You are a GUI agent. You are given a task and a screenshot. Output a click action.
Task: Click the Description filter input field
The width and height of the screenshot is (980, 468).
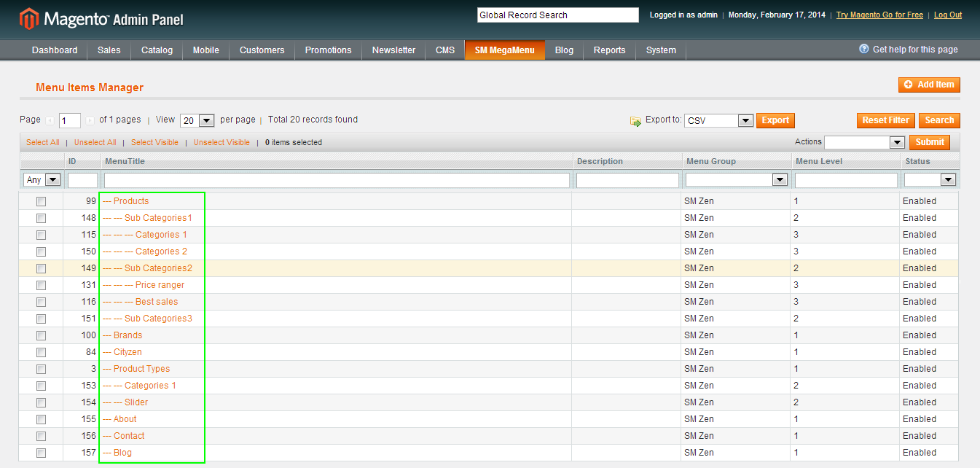click(627, 180)
